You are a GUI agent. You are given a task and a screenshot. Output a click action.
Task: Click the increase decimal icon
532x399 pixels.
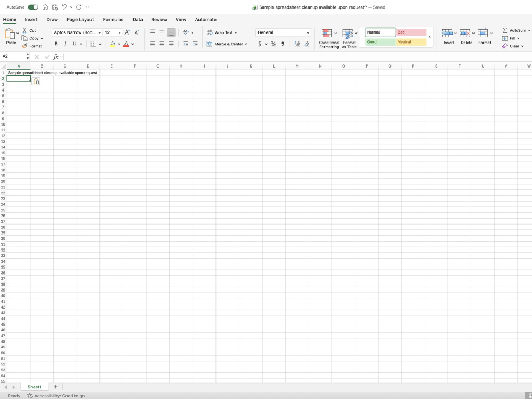pos(297,44)
